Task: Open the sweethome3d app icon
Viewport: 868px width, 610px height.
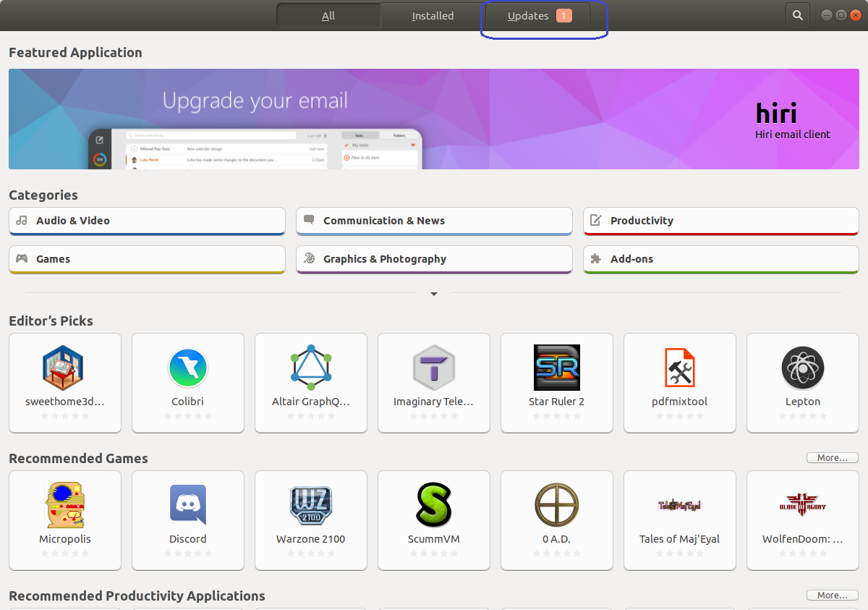Action: pyautogui.click(x=64, y=368)
